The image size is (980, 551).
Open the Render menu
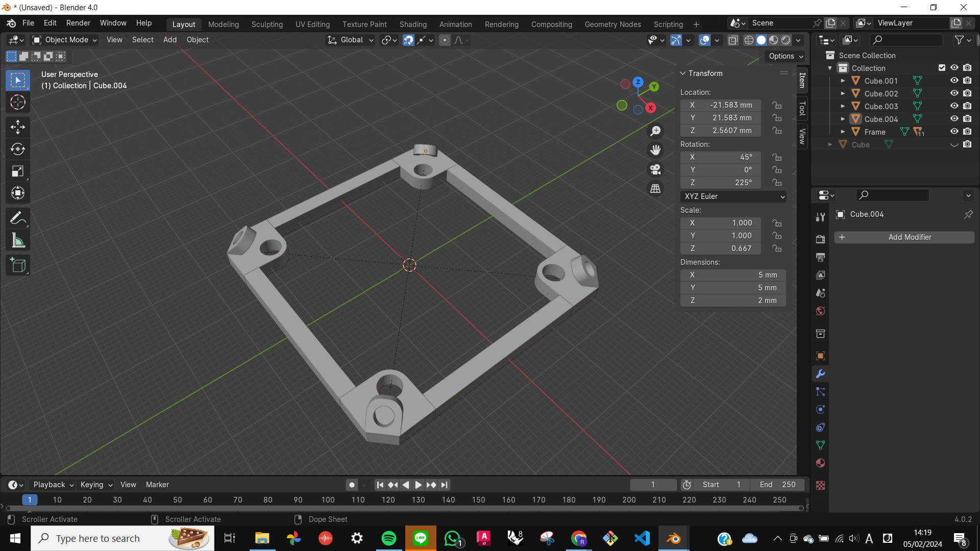[x=78, y=23]
